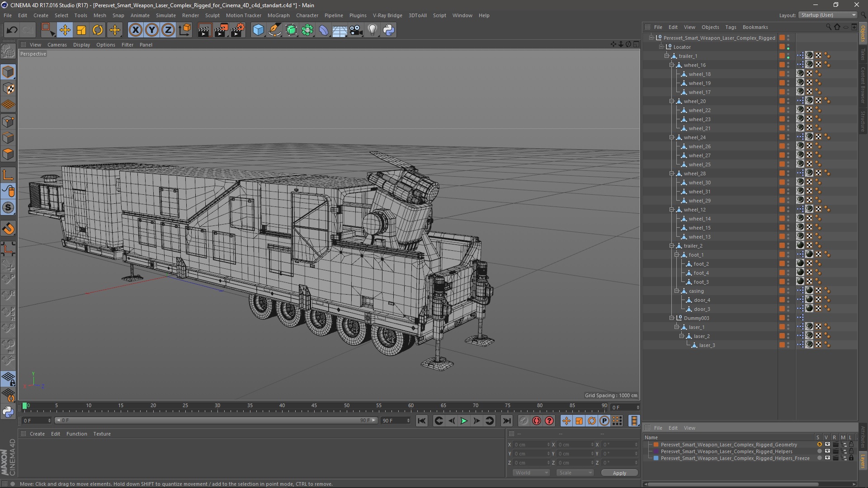Open the Deformer bend icon

pyautogui.click(x=324, y=30)
